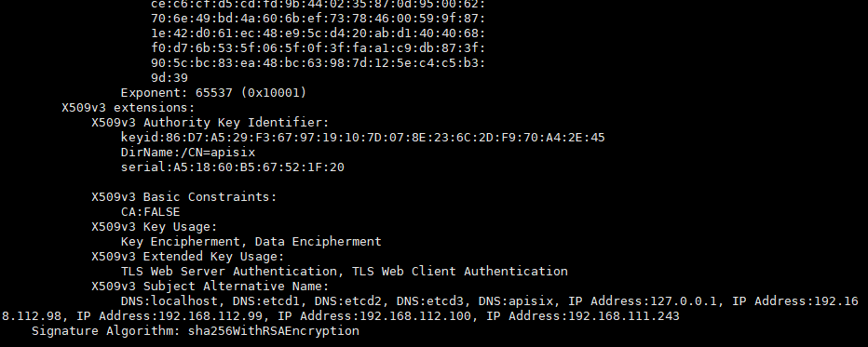Click the X509v3 extensions heading
Viewport: 868px width, 347px height.
coord(129,108)
